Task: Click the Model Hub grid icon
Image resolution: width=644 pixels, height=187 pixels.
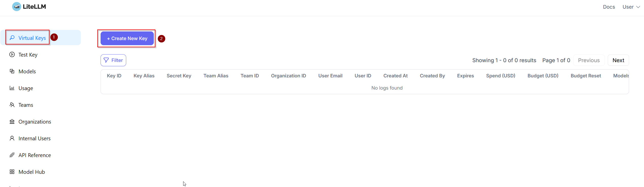Action: [x=12, y=172]
